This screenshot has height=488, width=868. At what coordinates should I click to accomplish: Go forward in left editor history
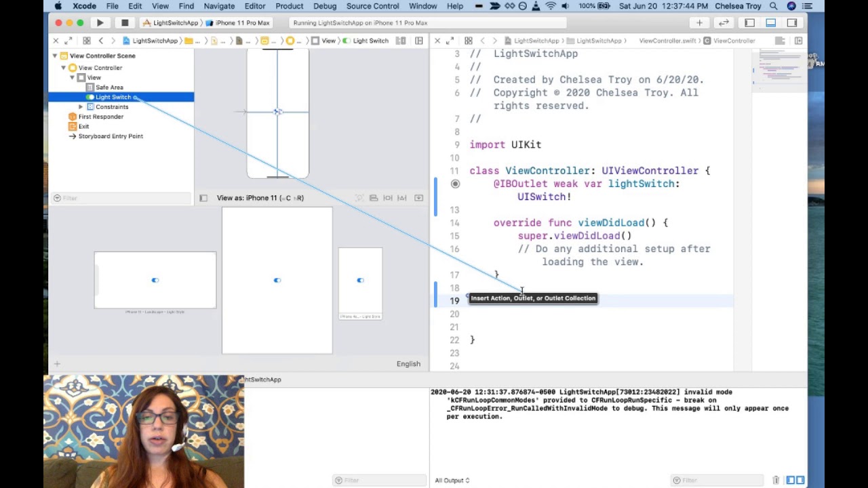[113, 41]
